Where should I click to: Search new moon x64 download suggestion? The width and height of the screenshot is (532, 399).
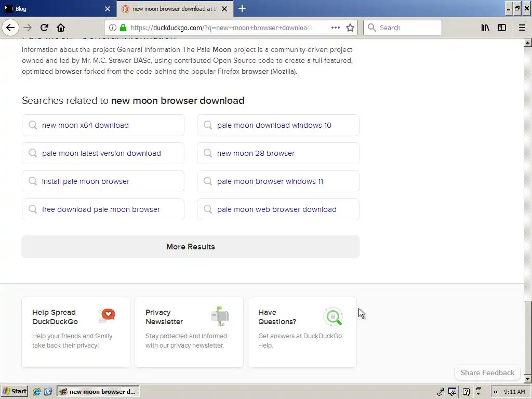coord(103,125)
